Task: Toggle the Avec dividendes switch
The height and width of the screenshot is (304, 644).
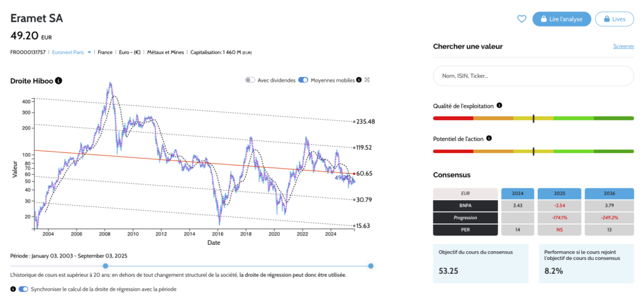Action: [x=250, y=80]
